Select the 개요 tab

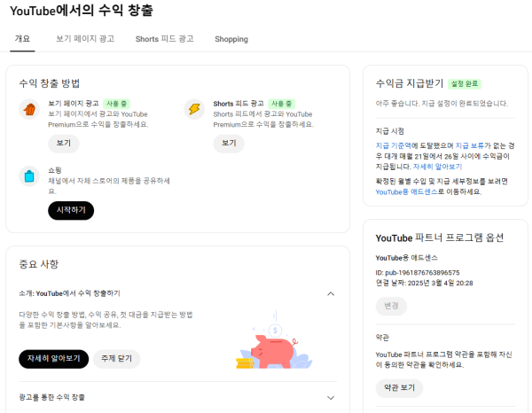23,39
